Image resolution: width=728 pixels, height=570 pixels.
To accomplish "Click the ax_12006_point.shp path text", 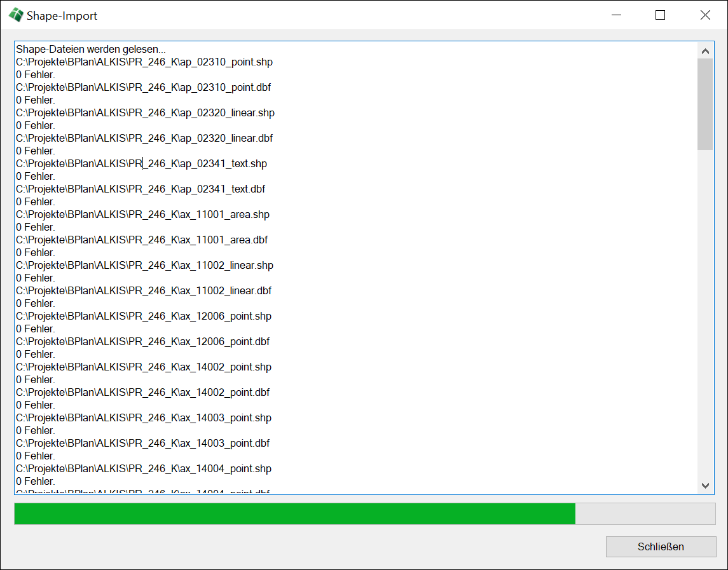I will [144, 316].
